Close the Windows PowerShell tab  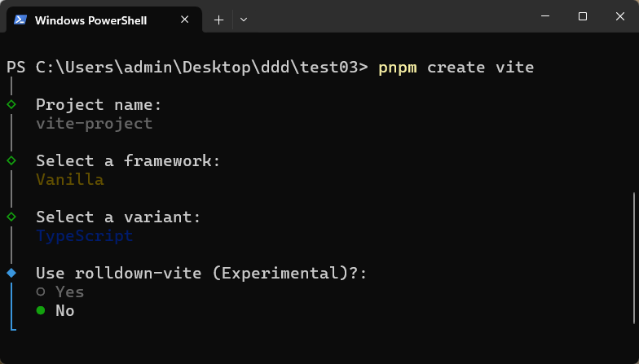point(184,20)
